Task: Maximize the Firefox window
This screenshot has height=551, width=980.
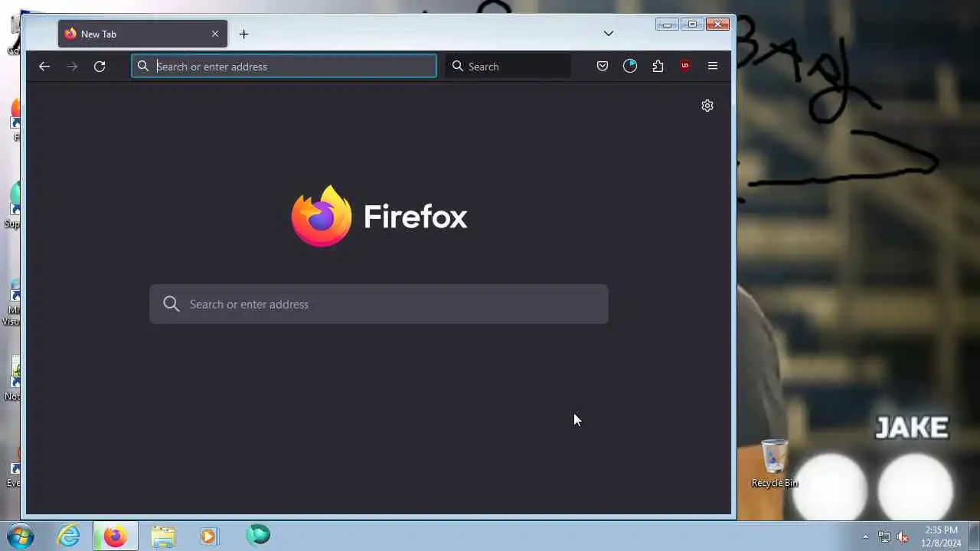Action: (692, 24)
